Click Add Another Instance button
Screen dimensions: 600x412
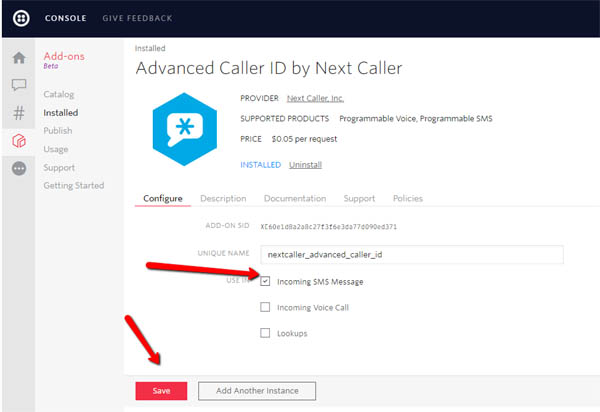click(x=256, y=390)
